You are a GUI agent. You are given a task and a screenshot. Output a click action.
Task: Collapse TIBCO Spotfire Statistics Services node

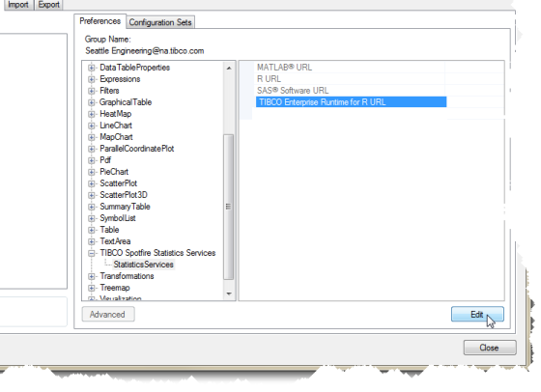tap(92, 253)
